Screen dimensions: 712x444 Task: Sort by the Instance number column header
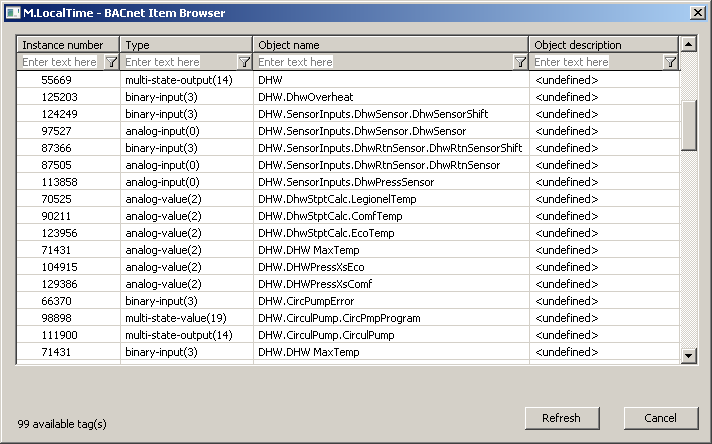68,45
